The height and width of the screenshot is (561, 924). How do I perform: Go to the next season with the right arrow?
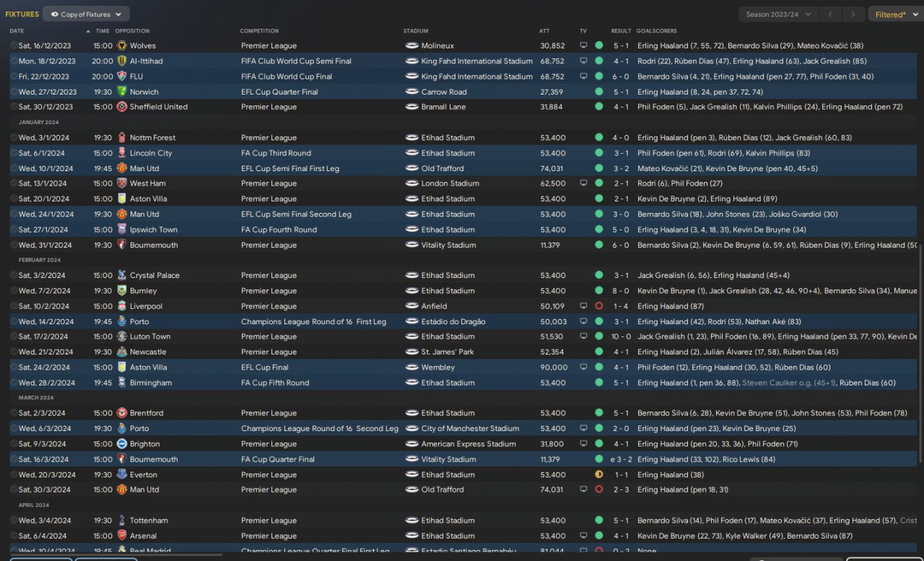click(x=853, y=14)
